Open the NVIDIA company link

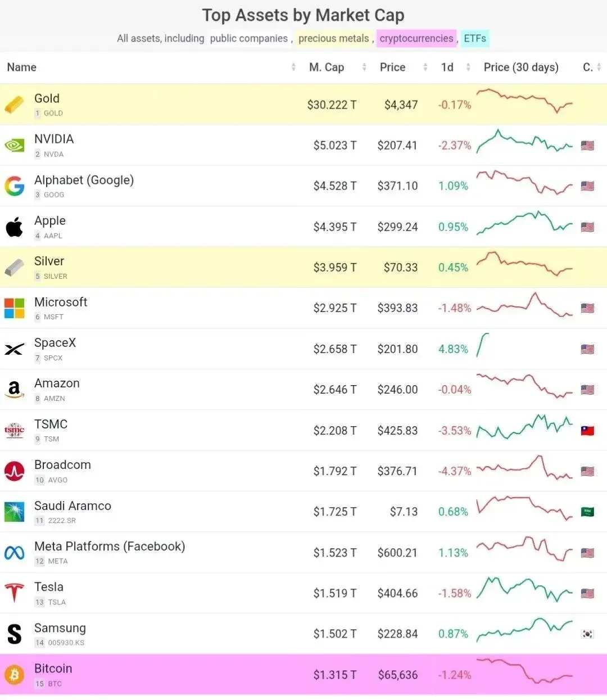point(54,139)
